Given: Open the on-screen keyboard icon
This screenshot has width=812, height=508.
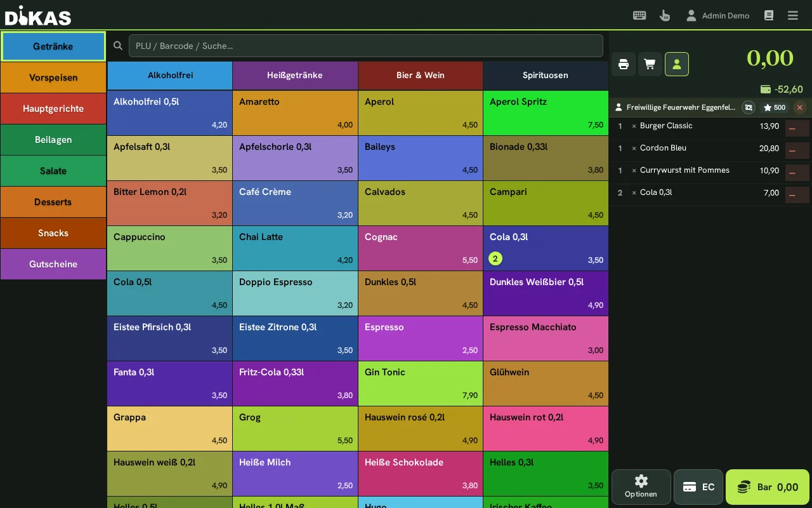Looking at the screenshot, I should pyautogui.click(x=639, y=15).
